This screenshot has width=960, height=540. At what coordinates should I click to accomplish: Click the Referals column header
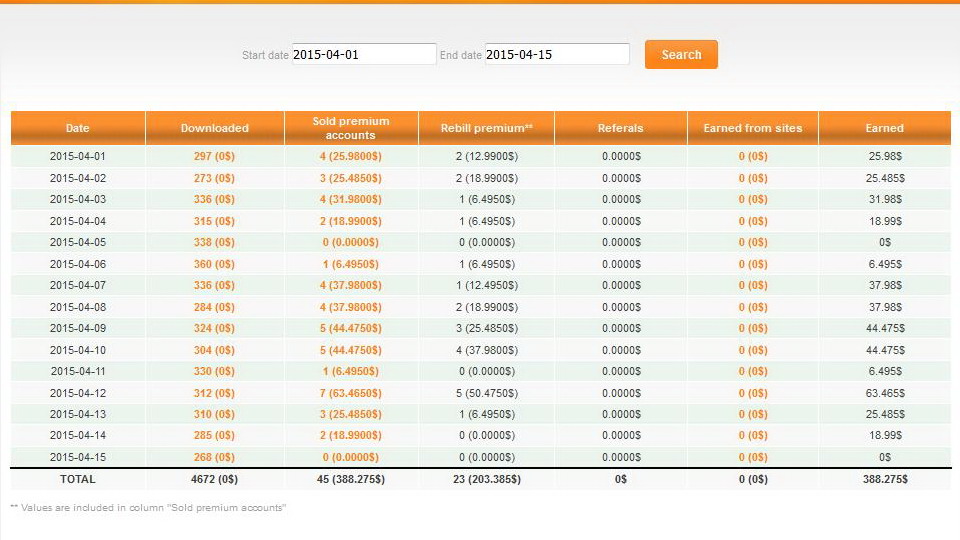620,128
